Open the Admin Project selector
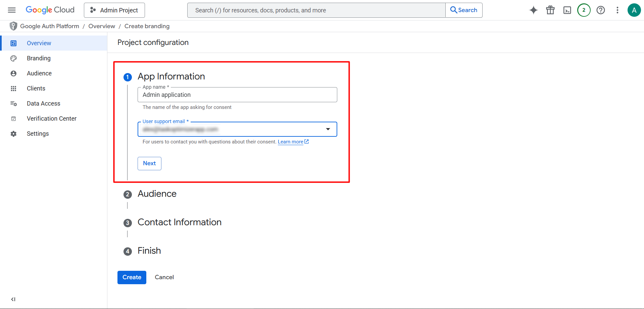Viewport: 644px width, 309px height. tap(114, 10)
